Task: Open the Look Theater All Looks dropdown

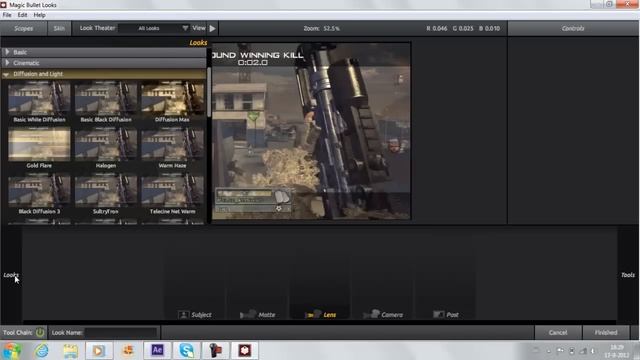Action: (x=154, y=28)
